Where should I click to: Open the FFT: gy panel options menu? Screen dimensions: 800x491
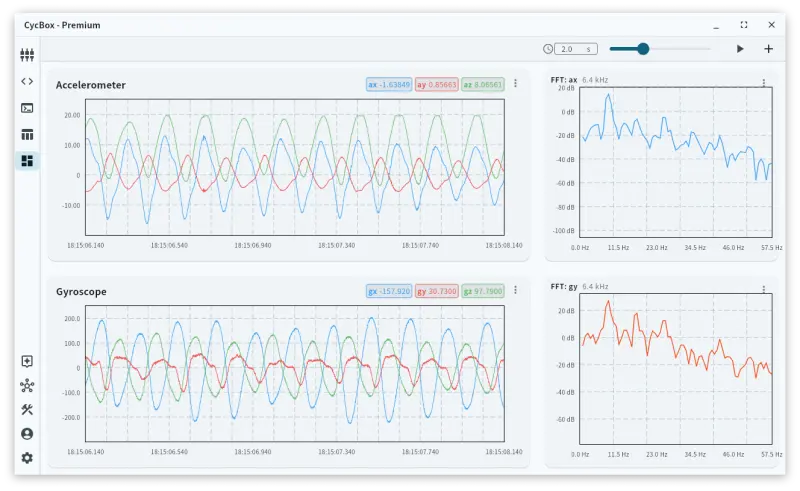pyautogui.click(x=763, y=290)
